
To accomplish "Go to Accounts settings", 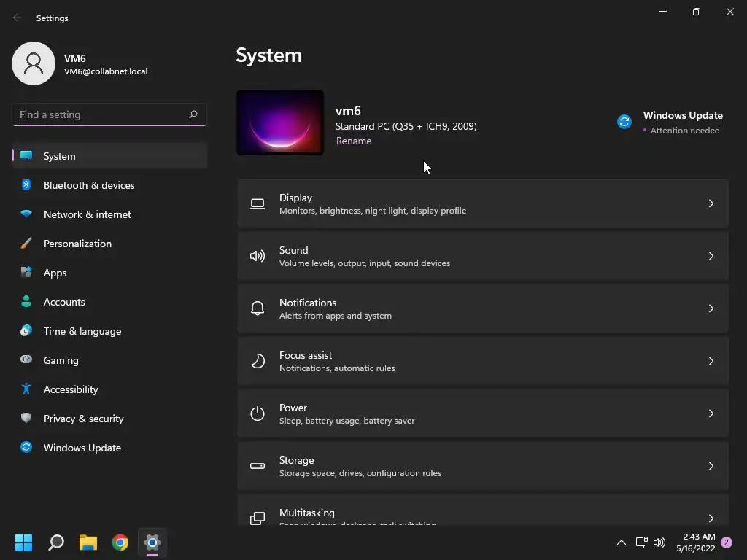I will click(64, 302).
